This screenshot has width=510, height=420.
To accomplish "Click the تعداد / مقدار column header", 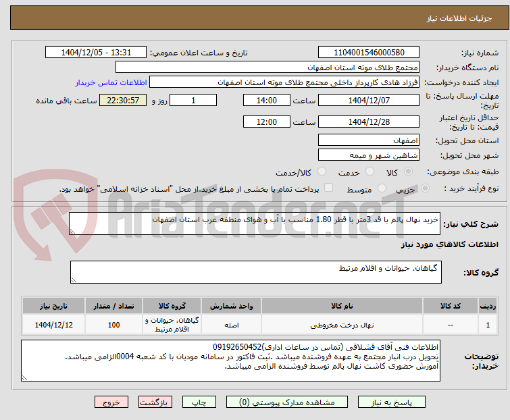I will 113,306.
